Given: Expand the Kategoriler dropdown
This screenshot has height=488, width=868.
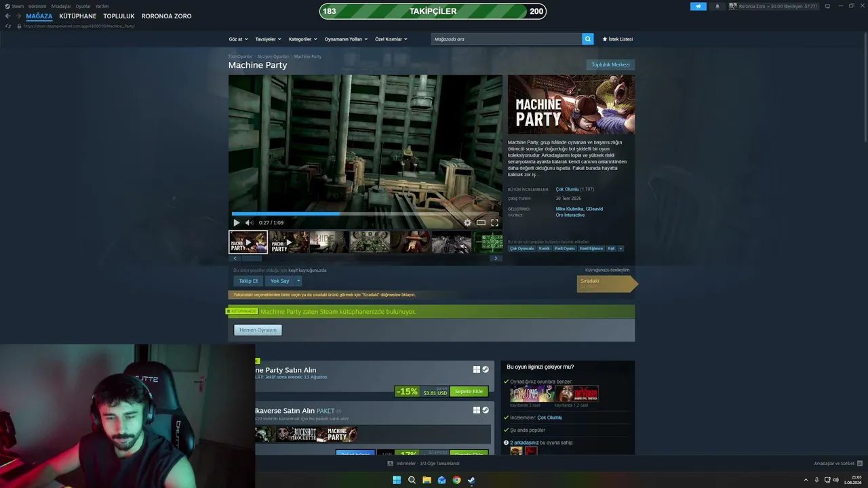Looking at the screenshot, I should [303, 39].
